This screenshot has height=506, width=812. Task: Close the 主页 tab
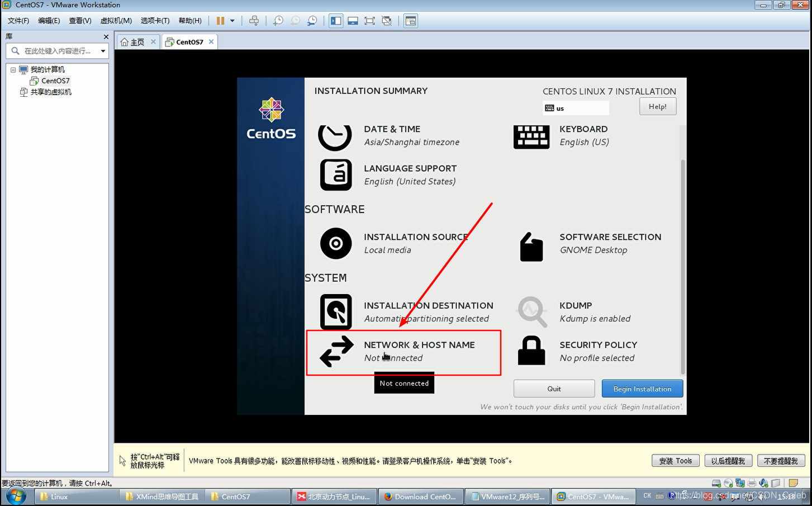click(153, 41)
